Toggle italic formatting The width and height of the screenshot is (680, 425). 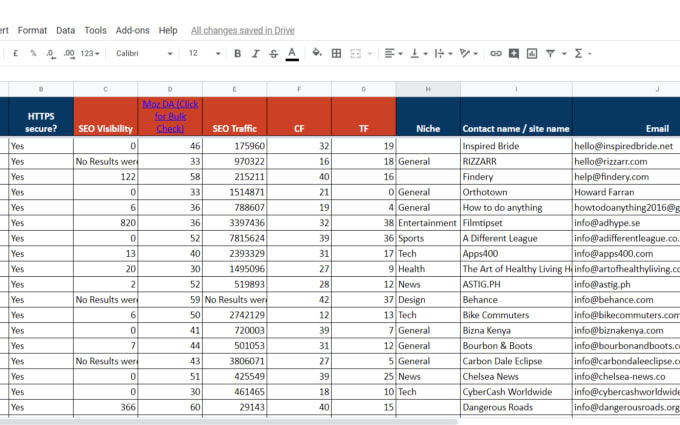point(255,53)
